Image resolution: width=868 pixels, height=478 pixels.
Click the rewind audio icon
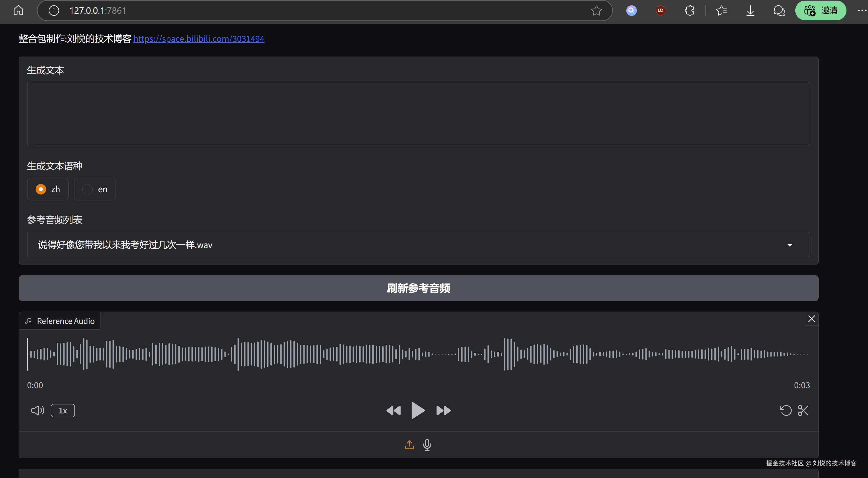point(393,410)
